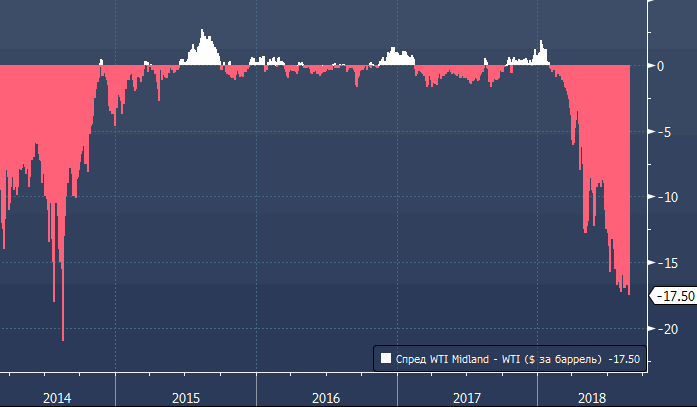
Task: Select the 2015 label on the time axis
Action: (x=186, y=398)
